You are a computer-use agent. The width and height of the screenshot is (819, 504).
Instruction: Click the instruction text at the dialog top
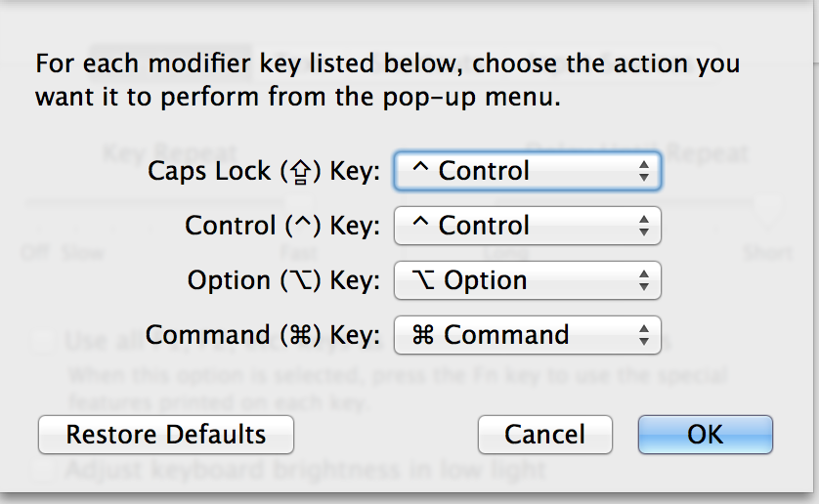coord(387,80)
